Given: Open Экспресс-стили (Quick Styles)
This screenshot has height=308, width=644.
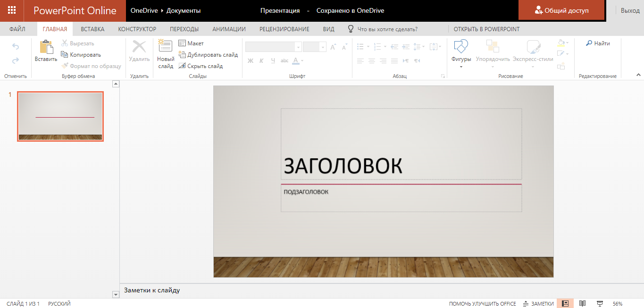Looking at the screenshot, I should point(533,51).
